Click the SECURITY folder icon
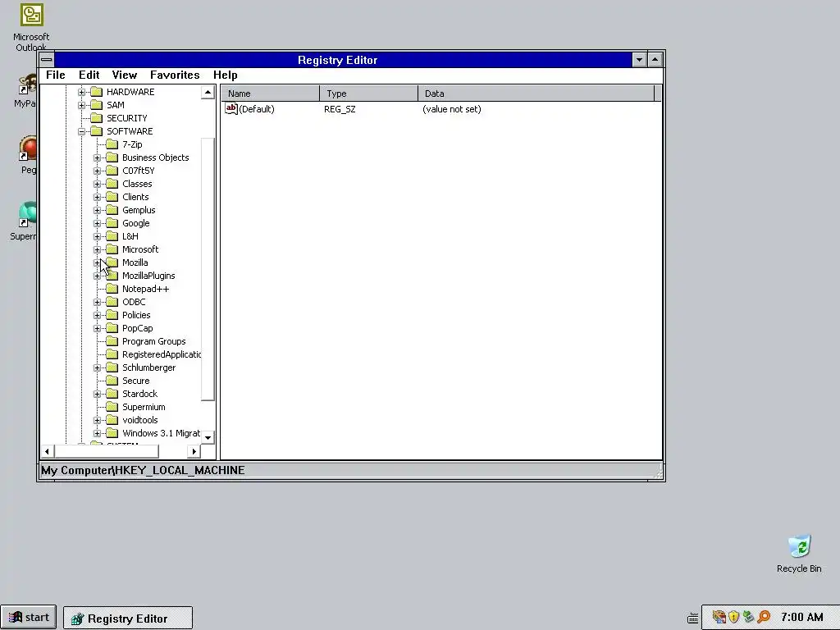840x630 pixels. [x=97, y=118]
